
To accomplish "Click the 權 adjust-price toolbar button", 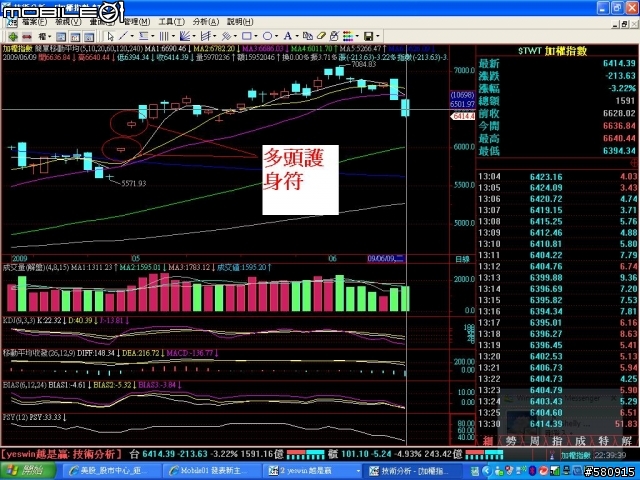I will coord(42,37).
